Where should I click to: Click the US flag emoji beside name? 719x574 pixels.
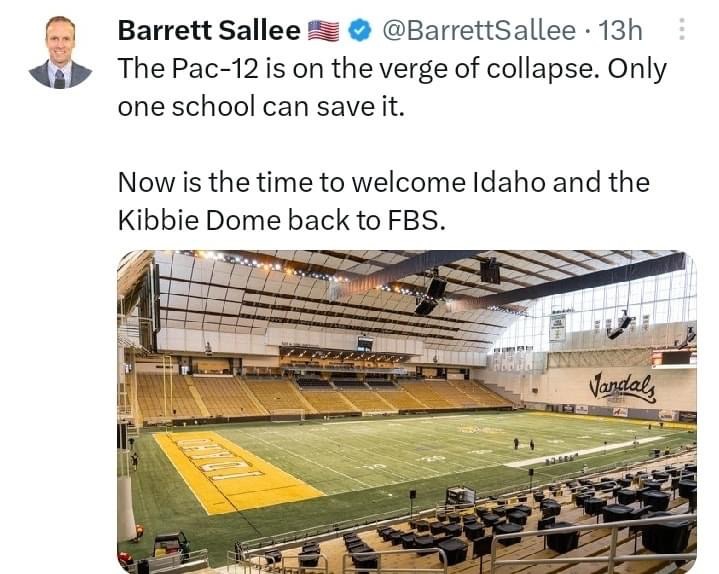pyautogui.click(x=324, y=31)
